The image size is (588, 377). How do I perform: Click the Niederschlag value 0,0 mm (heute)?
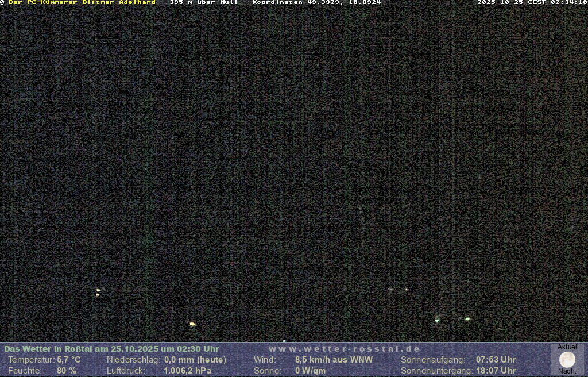[195, 360]
